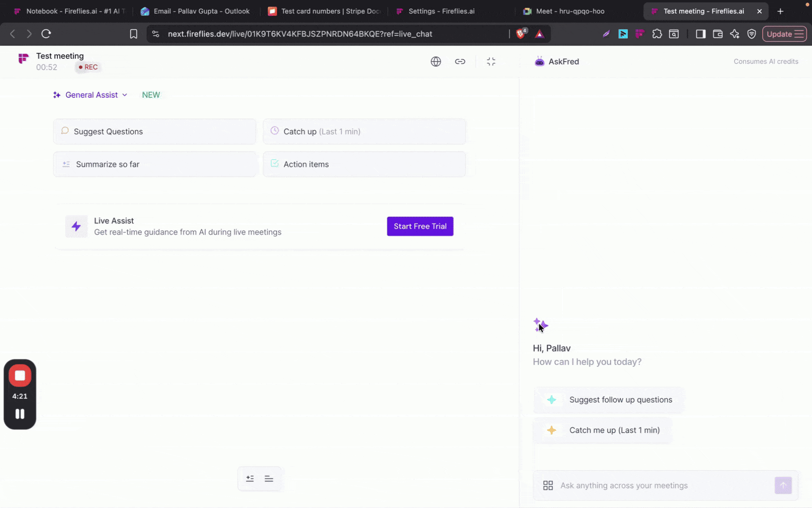The image size is (812, 508).
Task: Switch to Test card numbers Stripe Docs tab
Action: (325, 11)
